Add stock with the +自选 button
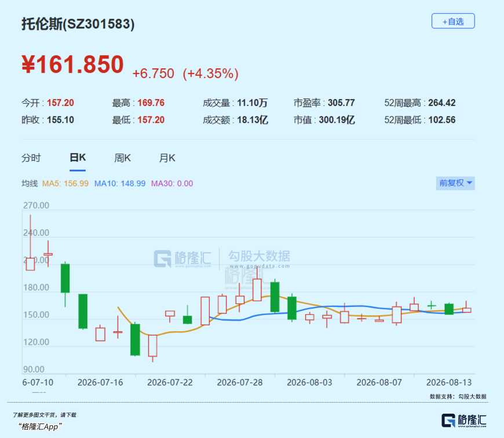The height and width of the screenshot is (438, 504). point(453,21)
